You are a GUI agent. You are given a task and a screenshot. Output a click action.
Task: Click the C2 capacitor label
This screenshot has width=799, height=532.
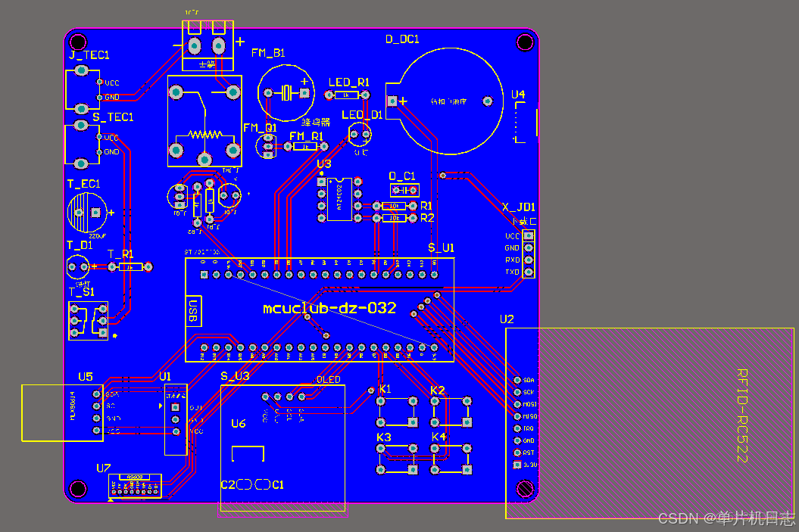point(228,484)
